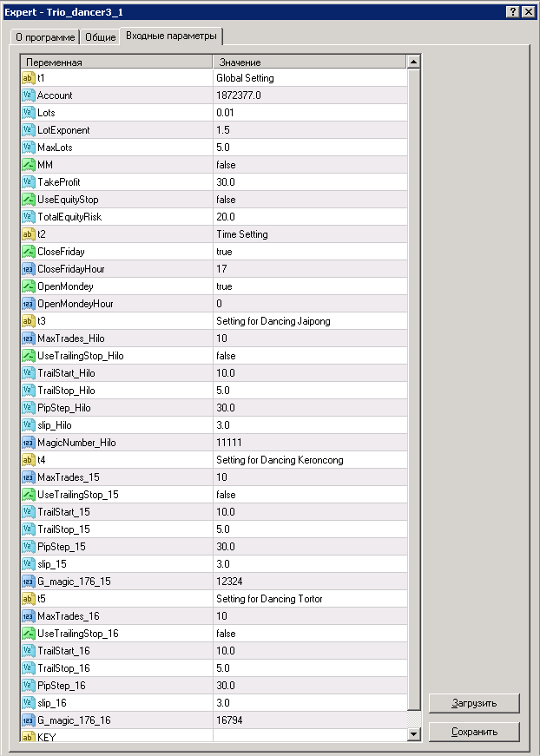Click the 'Загрузить' button
Viewport: 540px width, 756px height.
click(474, 703)
